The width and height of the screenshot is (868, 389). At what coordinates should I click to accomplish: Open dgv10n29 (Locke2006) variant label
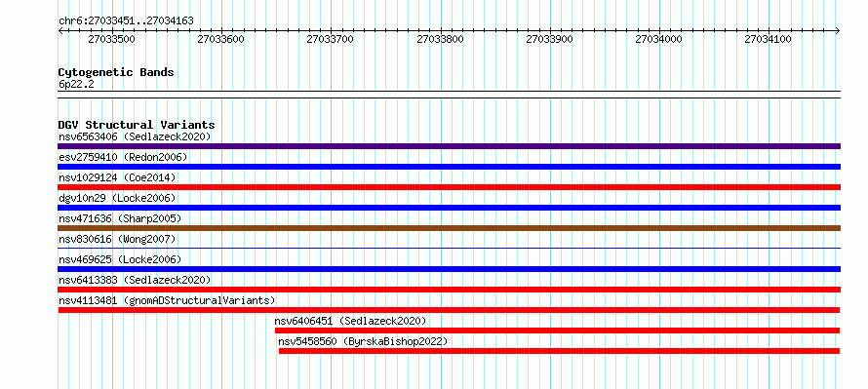tap(117, 198)
